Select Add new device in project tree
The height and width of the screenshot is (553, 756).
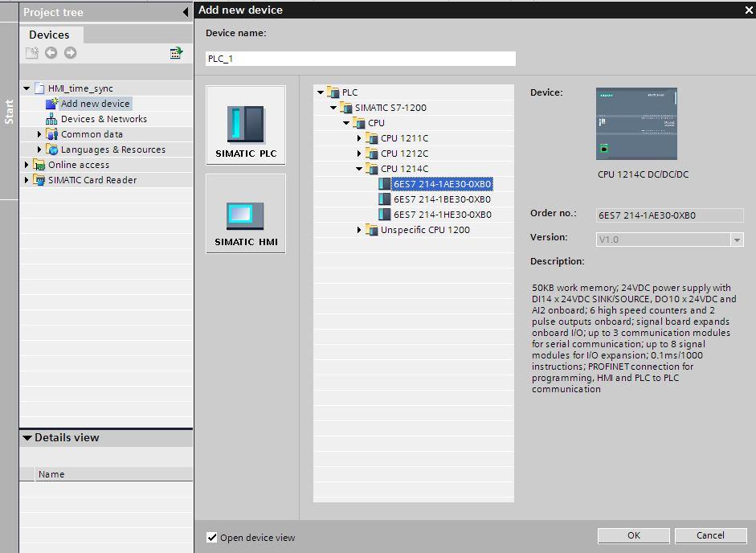[95, 103]
